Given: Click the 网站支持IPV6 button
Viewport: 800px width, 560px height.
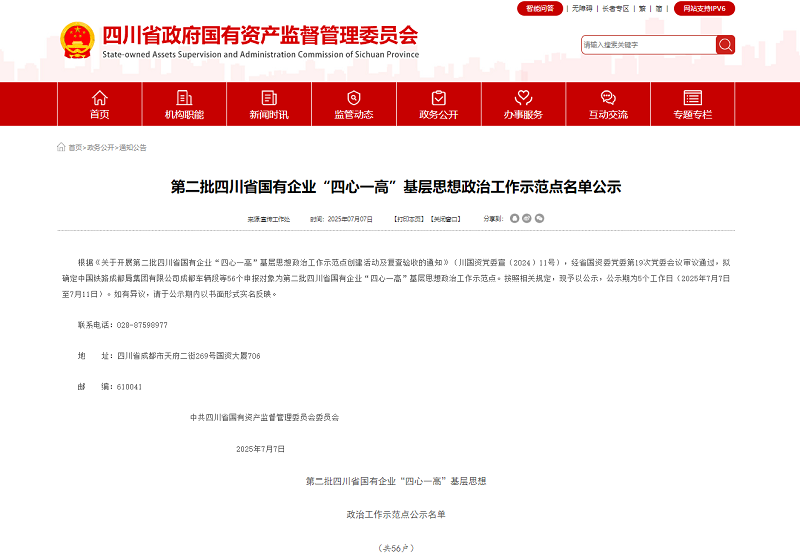Looking at the screenshot, I should (705, 8).
